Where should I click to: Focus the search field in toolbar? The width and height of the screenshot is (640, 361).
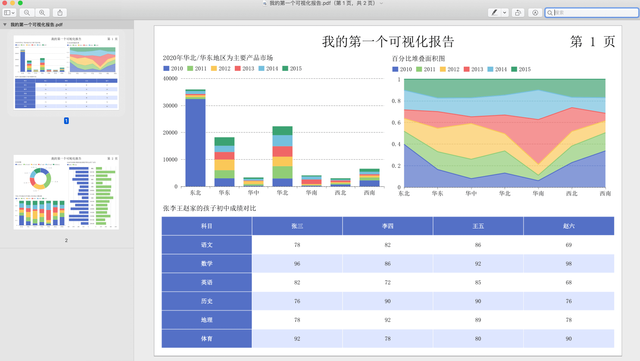[x=591, y=13]
